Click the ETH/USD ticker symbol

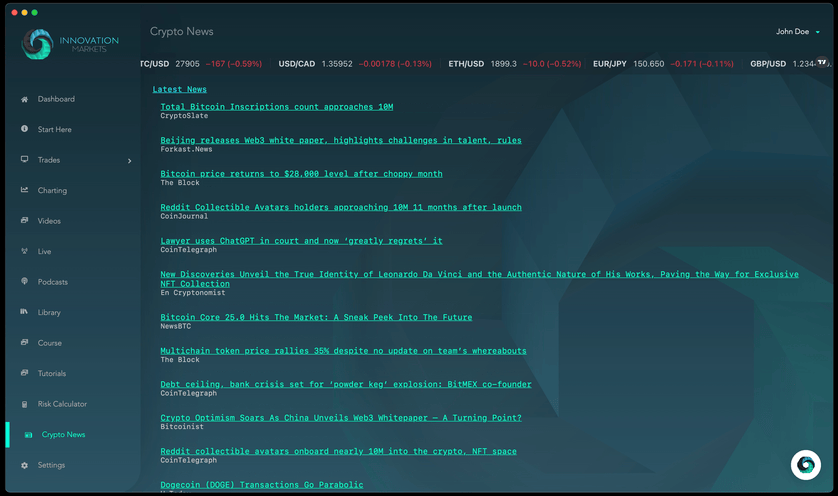466,64
